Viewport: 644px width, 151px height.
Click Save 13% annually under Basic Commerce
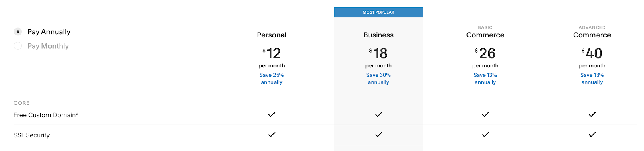(x=485, y=79)
